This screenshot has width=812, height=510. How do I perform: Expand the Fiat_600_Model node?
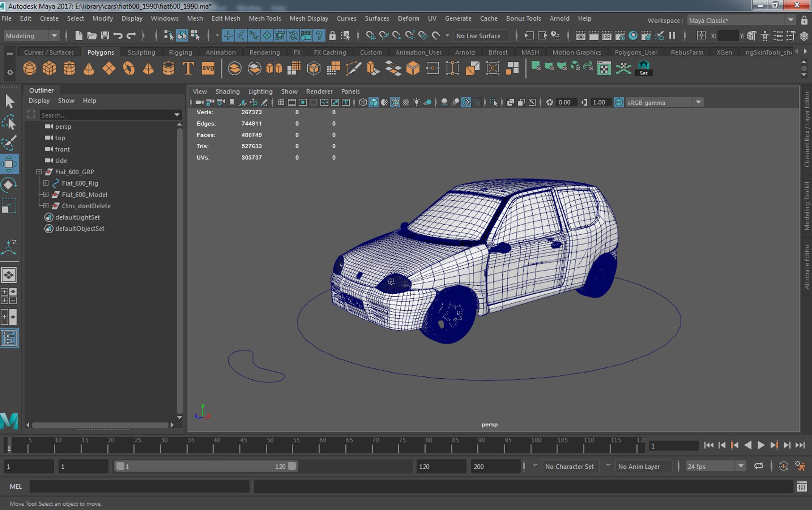46,195
